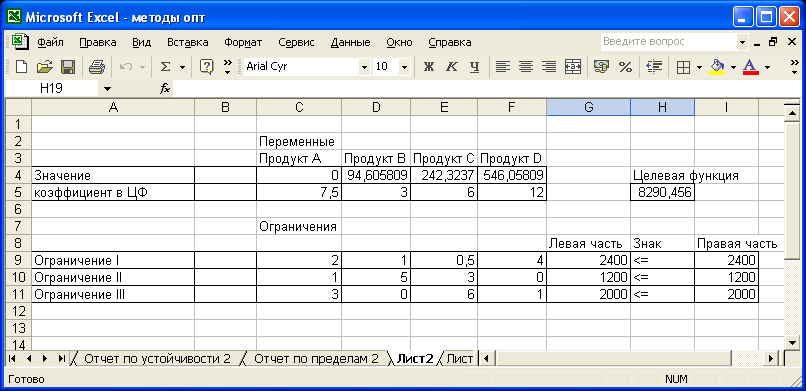Switch to Отчет по пределам 2 sheet

tap(316, 359)
